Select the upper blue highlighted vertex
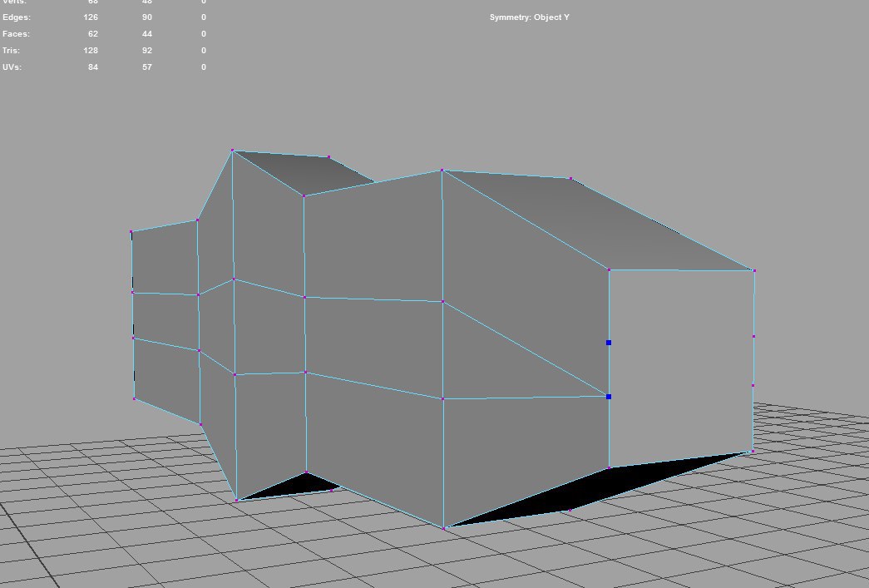This screenshot has height=588, width=869. pos(609,343)
